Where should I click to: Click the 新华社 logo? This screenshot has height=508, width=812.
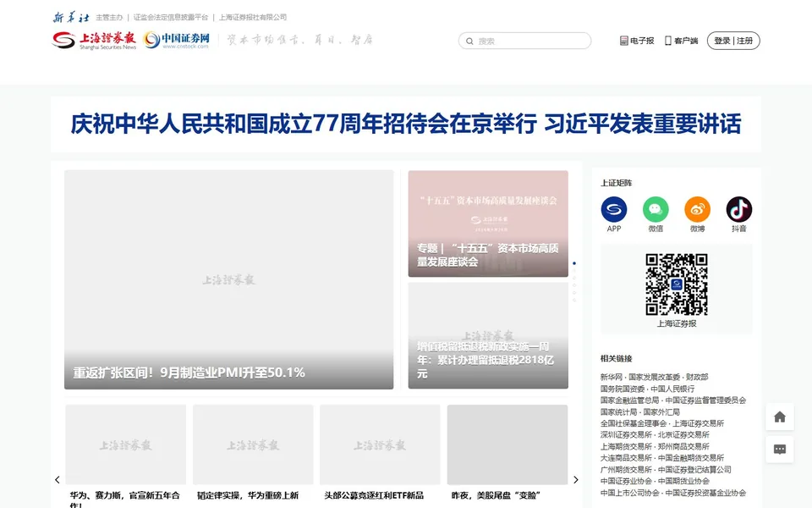point(71,17)
